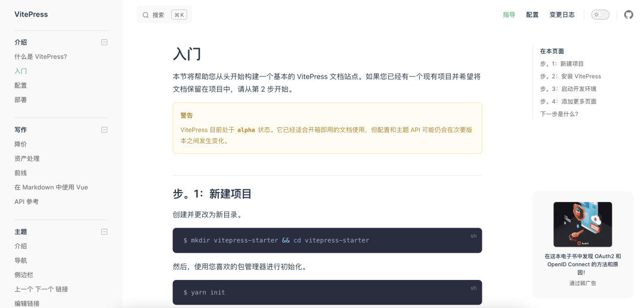Open the 指导 nav menu item

pos(509,15)
